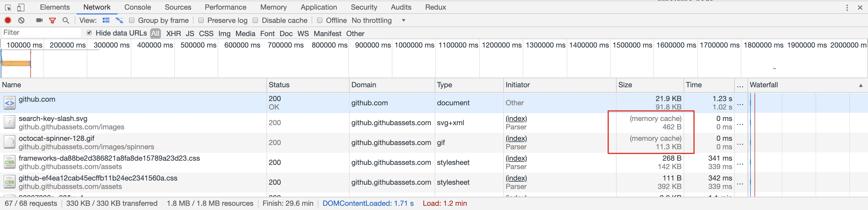Toggle device toolbar icon
The image size is (868, 210).
tap(21, 8)
